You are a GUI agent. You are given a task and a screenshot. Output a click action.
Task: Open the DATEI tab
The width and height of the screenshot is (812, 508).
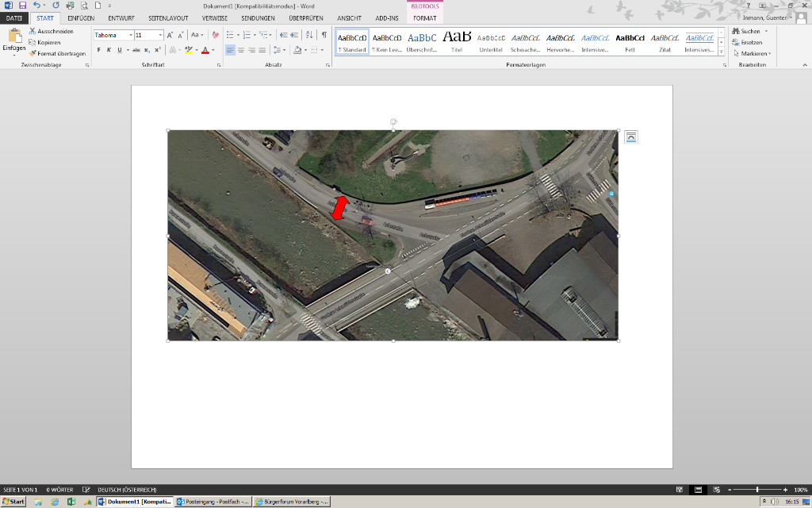[14, 18]
